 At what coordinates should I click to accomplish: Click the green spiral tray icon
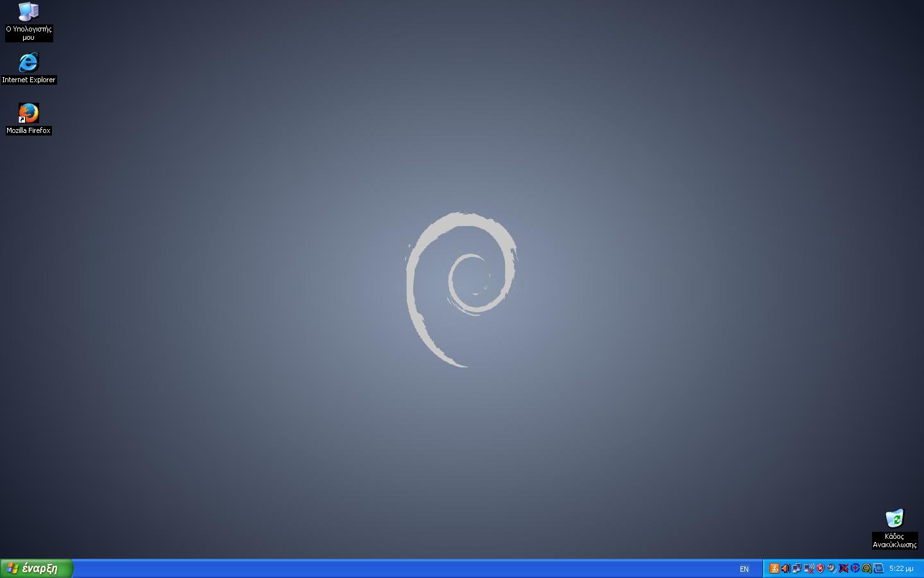(866, 568)
